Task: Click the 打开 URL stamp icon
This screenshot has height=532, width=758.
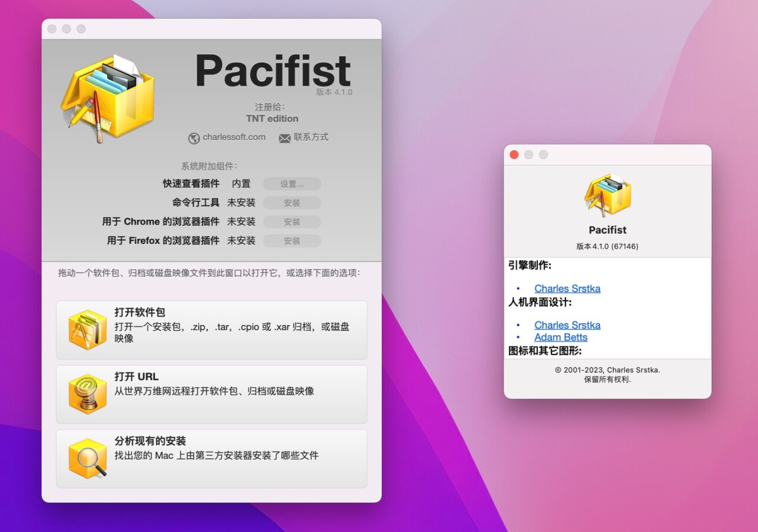Action: (88, 394)
